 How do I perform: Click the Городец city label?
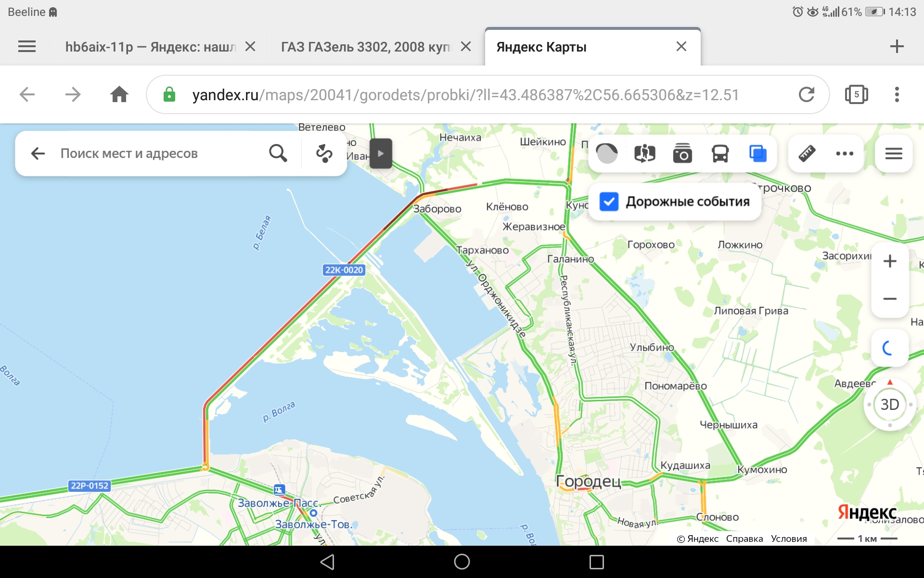pos(589,481)
